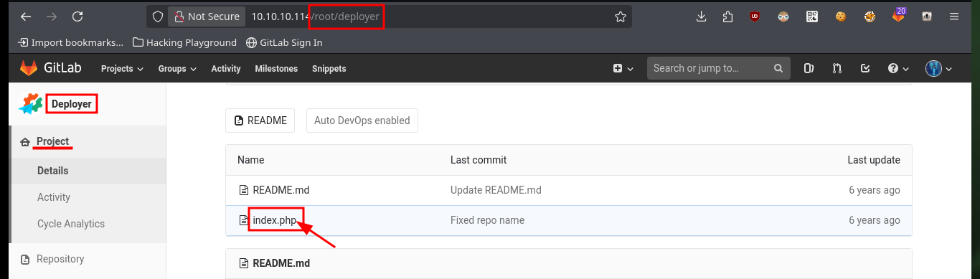Open the extensions puzzle icon
980x279 pixels.
click(x=728, y=16)
